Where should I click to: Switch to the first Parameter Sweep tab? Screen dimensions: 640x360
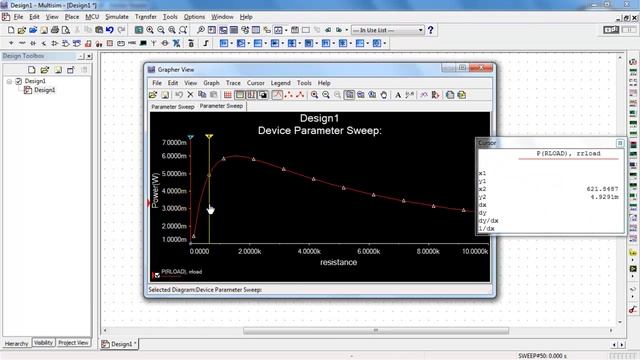pos(173,107)
